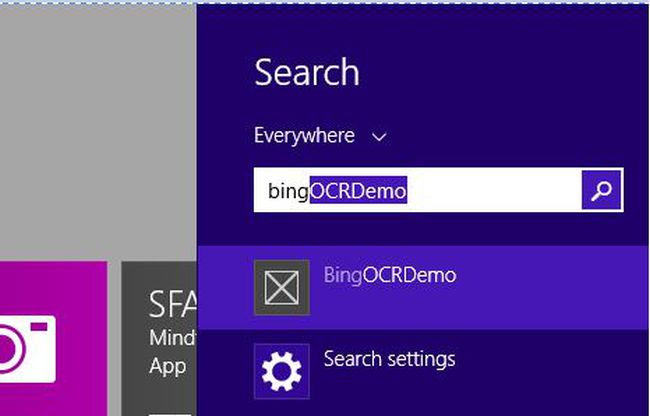Open the BingOCRDemo search result
This screenshot has width=650, height=416.
423,288
